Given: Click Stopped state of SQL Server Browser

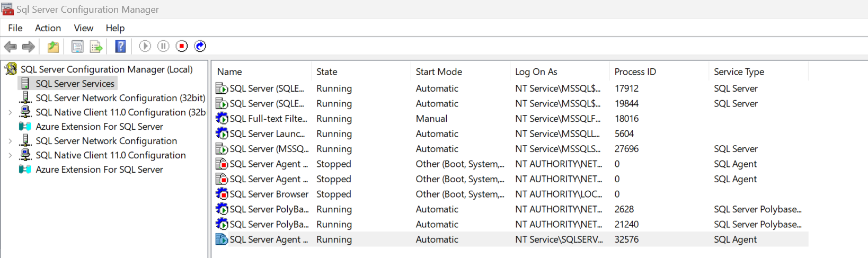Looking at the screenshot, I should tap(333, 194).
